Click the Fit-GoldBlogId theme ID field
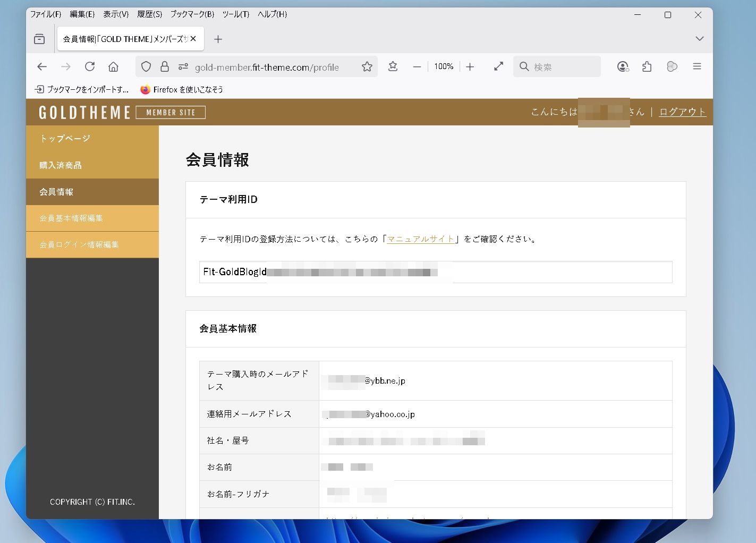 (436, 272)
